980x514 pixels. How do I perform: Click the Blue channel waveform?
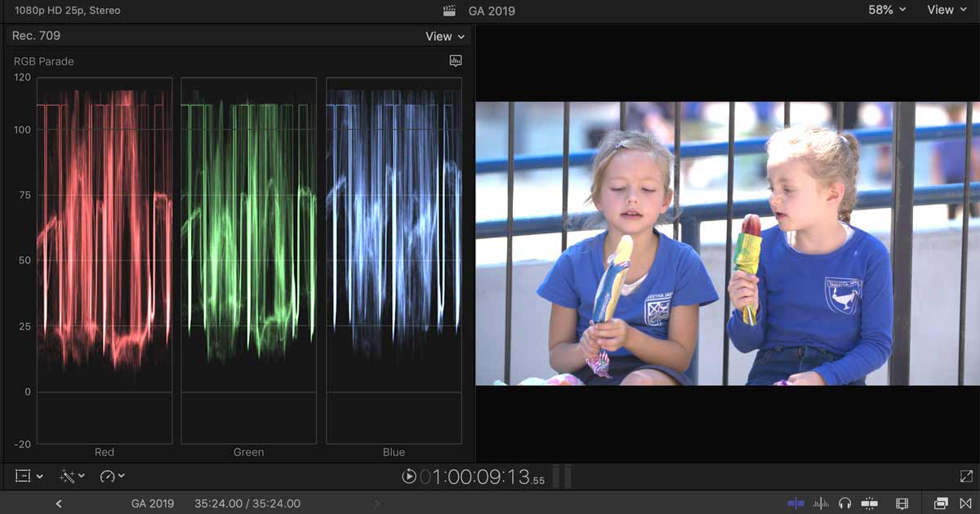(x=394, y=260)
